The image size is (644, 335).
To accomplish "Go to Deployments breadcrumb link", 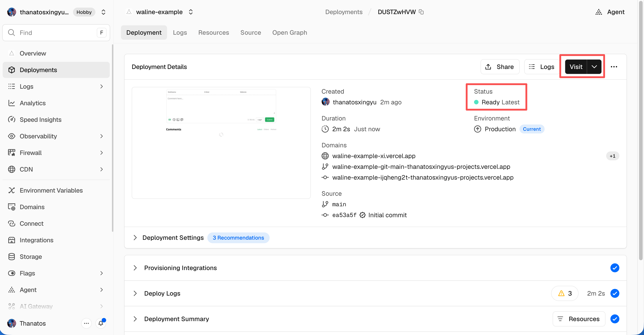I will pyautogui.click(x=344, y=12).
